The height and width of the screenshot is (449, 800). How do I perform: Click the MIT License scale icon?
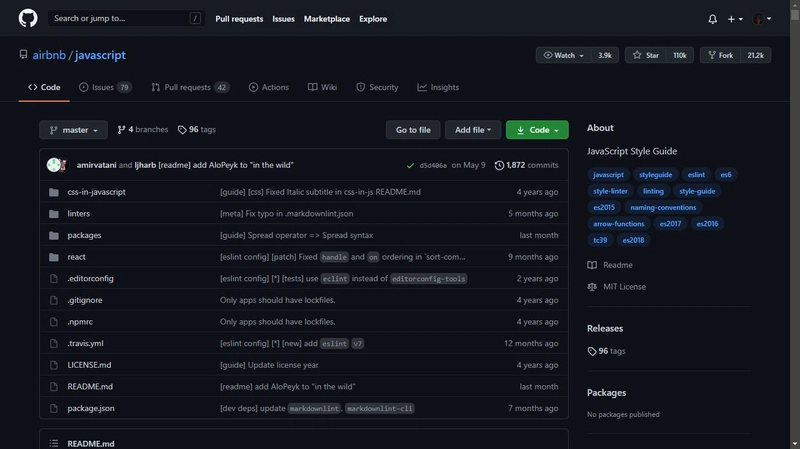tap(592, 287)
